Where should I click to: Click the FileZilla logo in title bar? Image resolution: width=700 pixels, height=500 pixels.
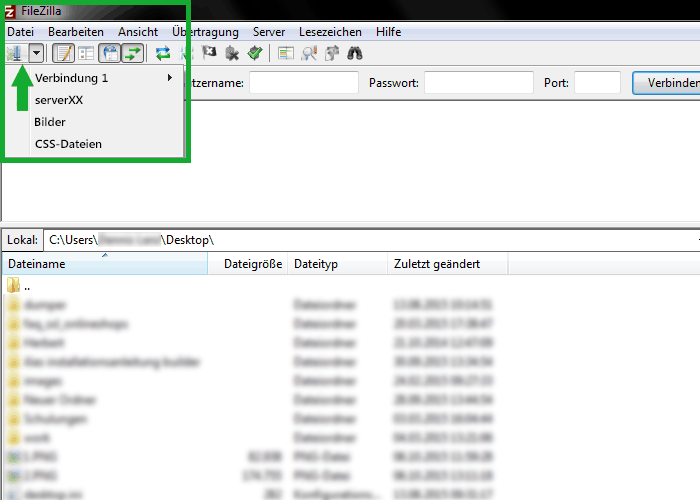click(10, 11)
